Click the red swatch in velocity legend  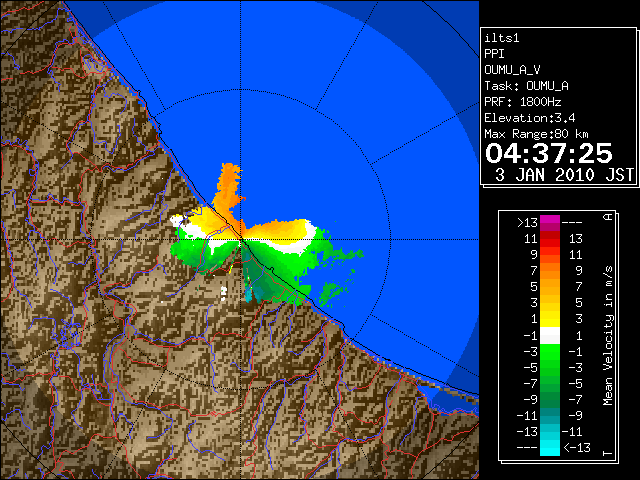[x=550, y=239]
